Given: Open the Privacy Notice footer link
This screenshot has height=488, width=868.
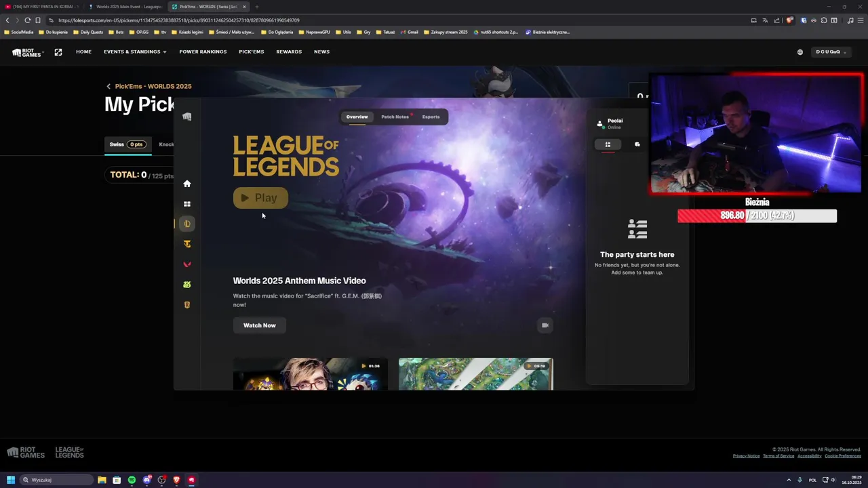Looking at the screenshot, I should (746, 456).
